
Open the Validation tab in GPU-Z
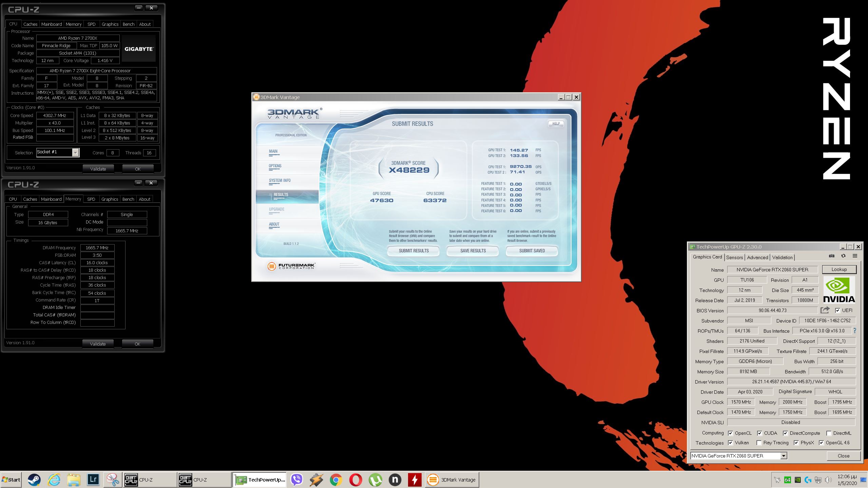click(782, 257)
